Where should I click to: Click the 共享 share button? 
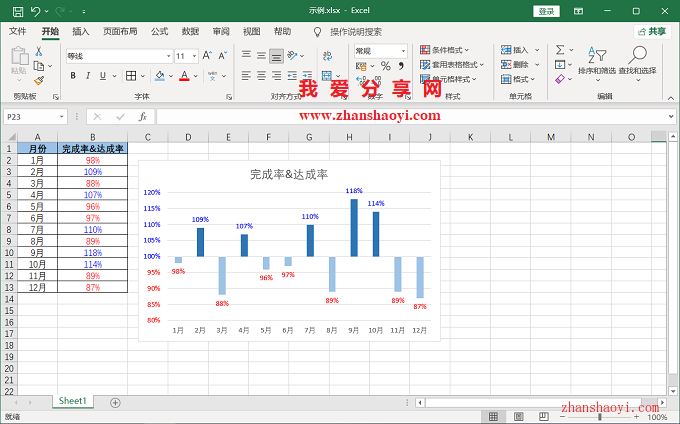pyautogui.click(x=652, y=32)
